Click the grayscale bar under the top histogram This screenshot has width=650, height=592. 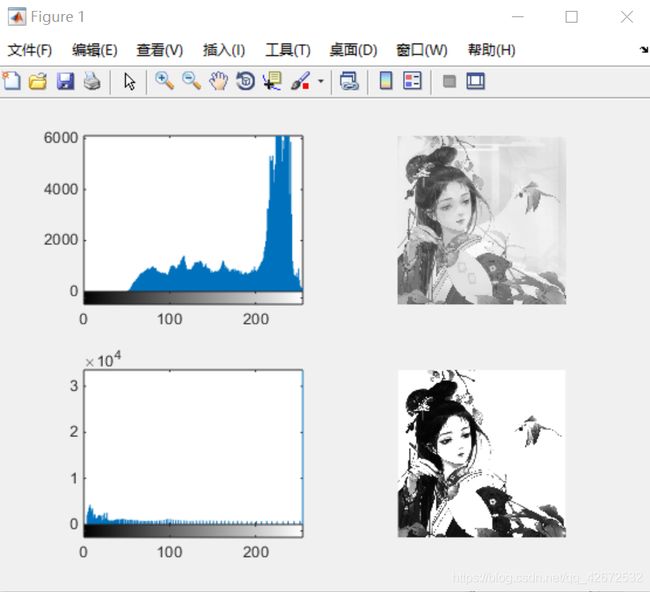(x=193, y=298)
